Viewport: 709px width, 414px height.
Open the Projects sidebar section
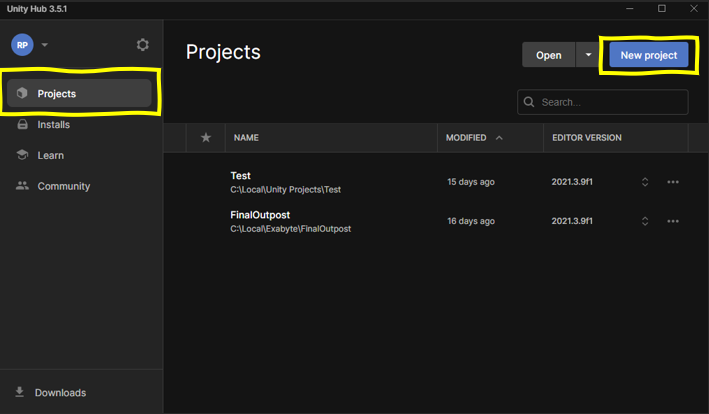tap(79, 93)
